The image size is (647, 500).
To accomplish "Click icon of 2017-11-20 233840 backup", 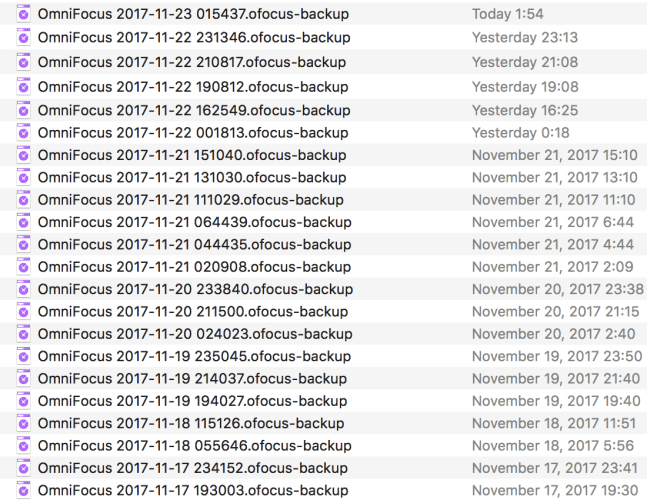I will (24, 289).
